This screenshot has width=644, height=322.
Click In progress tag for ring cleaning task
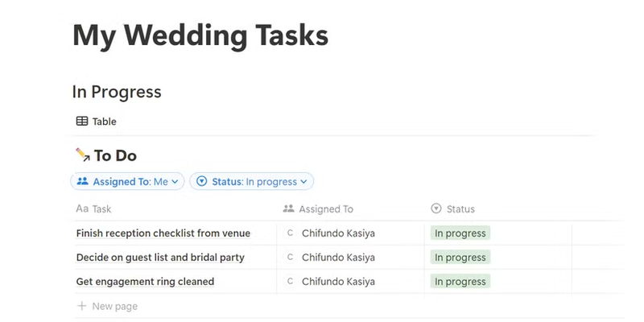point(460,282)
